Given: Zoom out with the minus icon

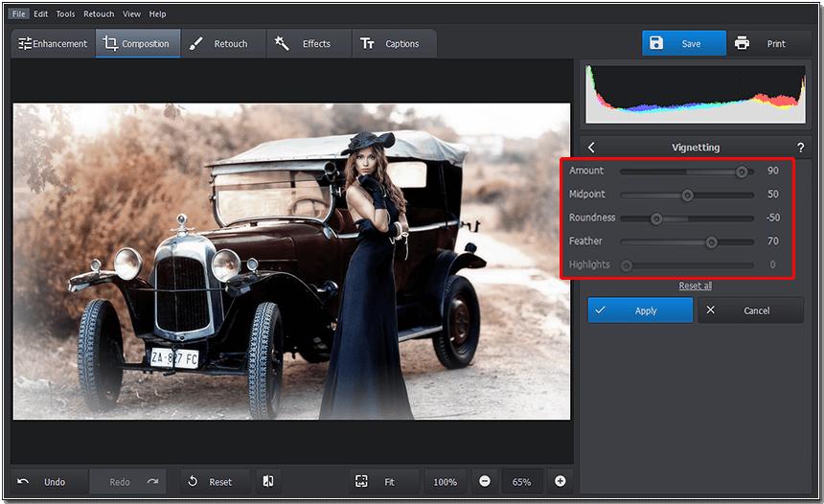Looking at the screenshot, I should pyautogui.click(x=485, y=481).
